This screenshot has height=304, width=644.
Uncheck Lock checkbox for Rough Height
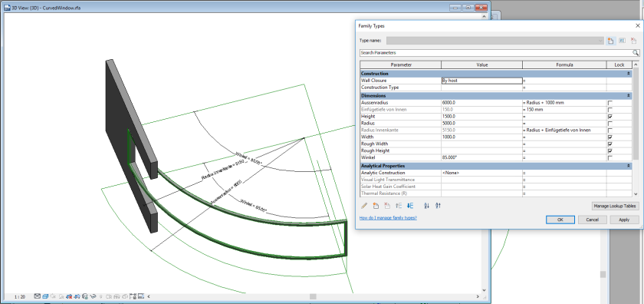(x=610, y=150)
